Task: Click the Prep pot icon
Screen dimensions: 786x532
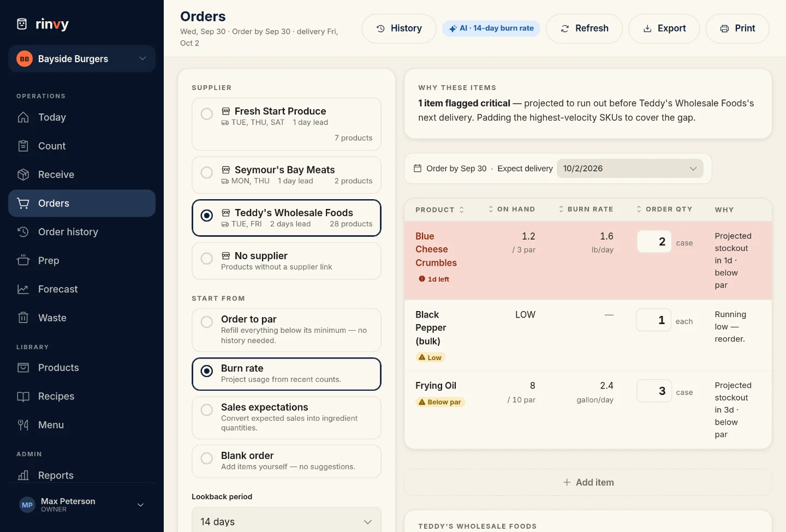Action: [x=23, y=260]
